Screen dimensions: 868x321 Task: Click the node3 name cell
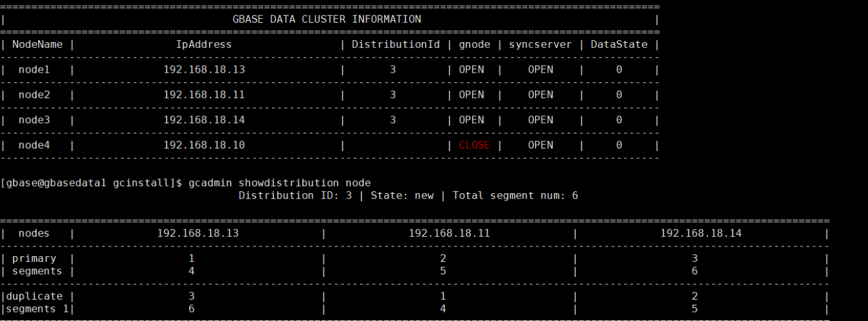(x=34, y=120)
